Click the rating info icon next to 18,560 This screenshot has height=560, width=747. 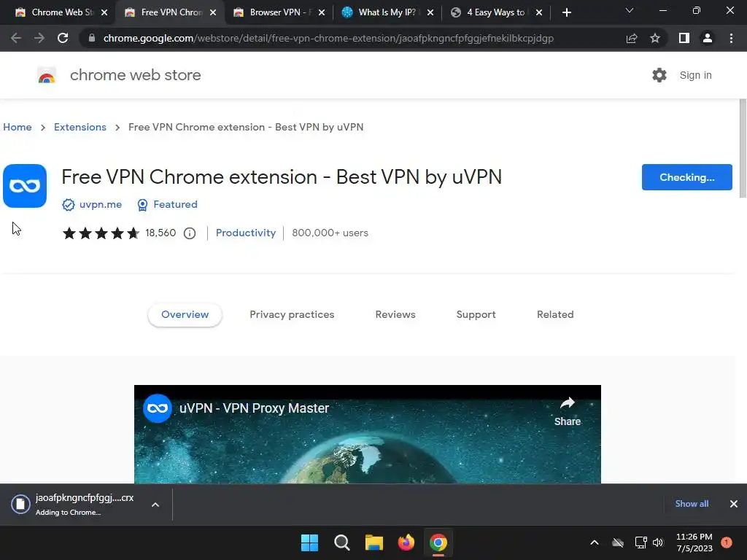pyautogui.click(x=190, y=233)
